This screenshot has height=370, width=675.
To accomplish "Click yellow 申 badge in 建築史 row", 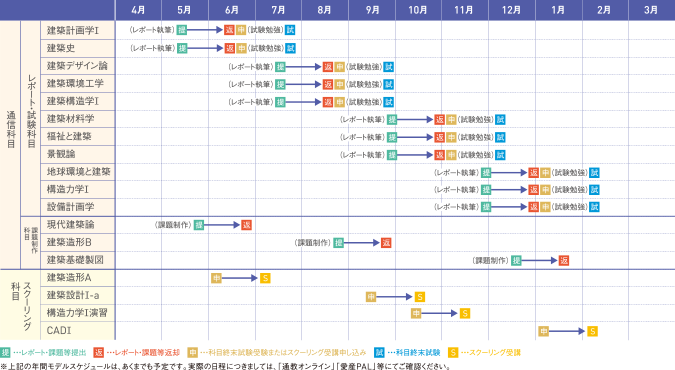I will (x=241, y=48).
